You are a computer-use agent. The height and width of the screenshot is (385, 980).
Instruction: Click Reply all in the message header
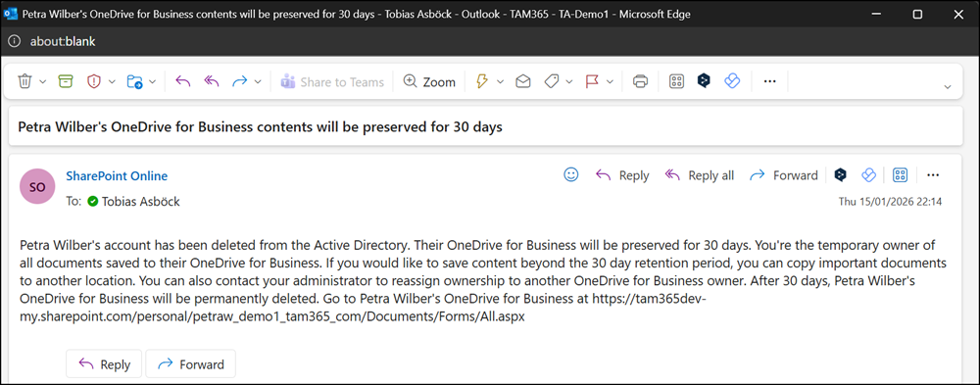(700, 175)
